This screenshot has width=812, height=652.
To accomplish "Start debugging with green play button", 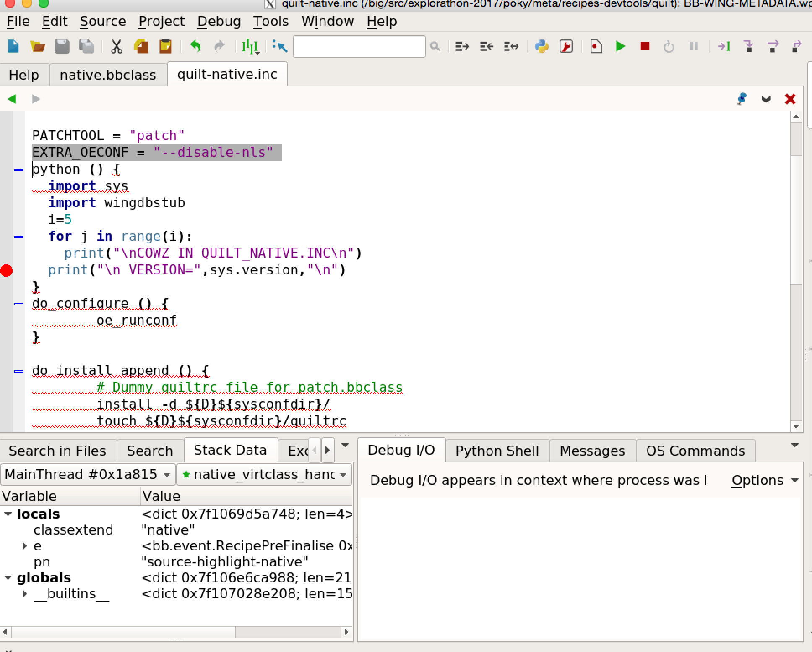I will [x=620, y=46].
